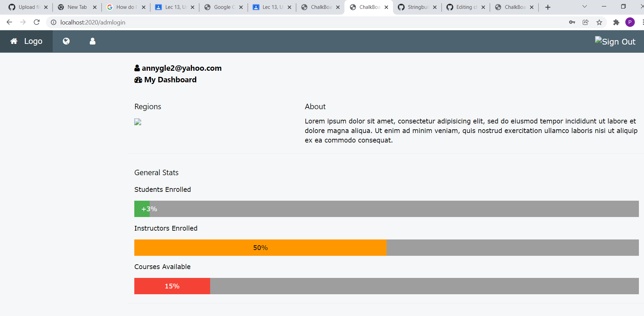
Task: Switch to the Stringbuilder GitHub tab
Action: 417,7
